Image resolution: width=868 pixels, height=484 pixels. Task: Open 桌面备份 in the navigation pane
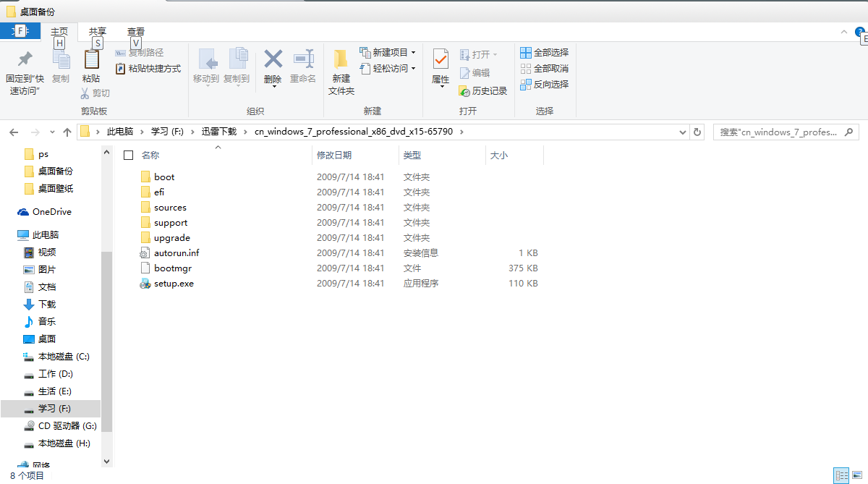click(55, 171)
